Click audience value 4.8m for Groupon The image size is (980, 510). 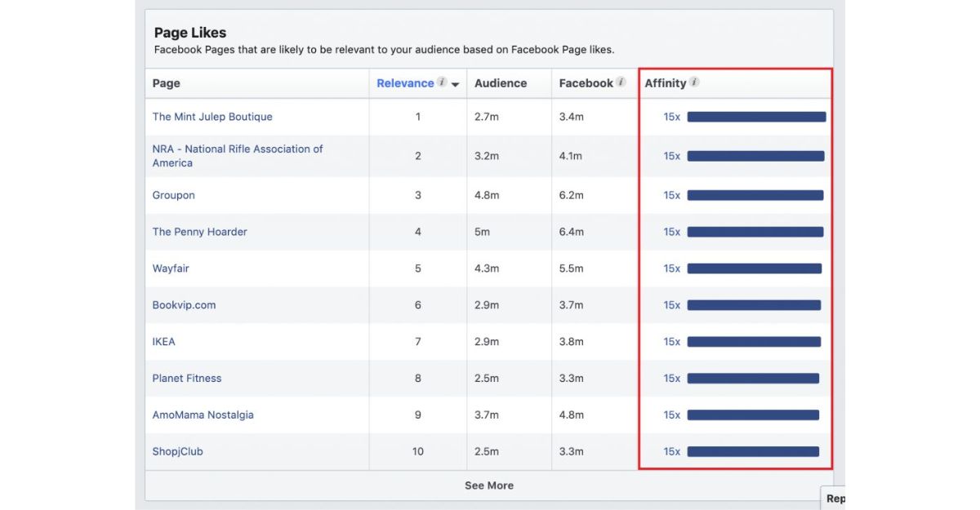[x=486, y=195]
